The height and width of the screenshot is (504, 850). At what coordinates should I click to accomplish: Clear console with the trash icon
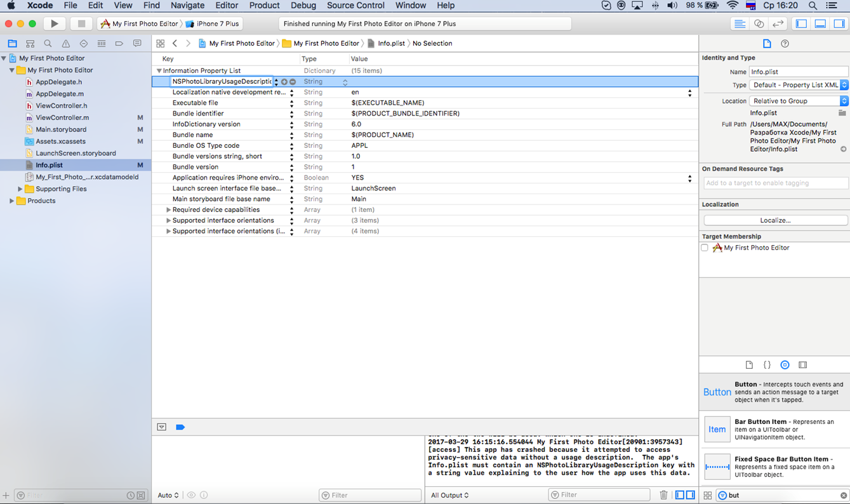(663, 495)
